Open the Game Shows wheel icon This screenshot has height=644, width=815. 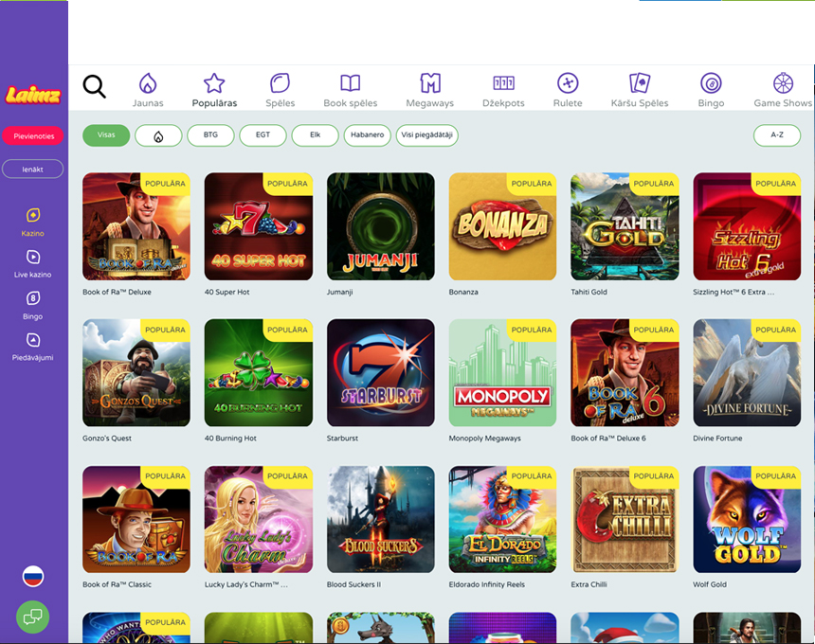pos(783,83)
